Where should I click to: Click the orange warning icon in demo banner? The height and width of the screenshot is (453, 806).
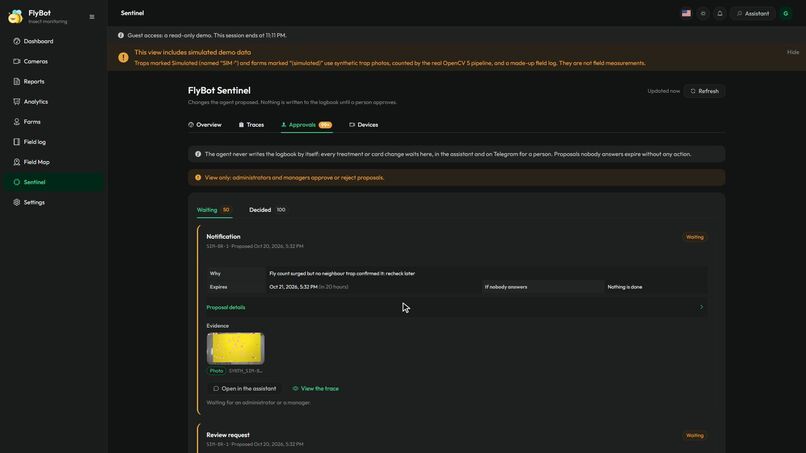123,58
